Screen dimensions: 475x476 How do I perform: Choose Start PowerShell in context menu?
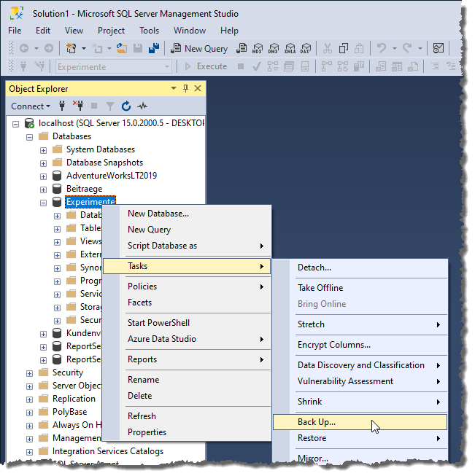click(x=187, y=323)
